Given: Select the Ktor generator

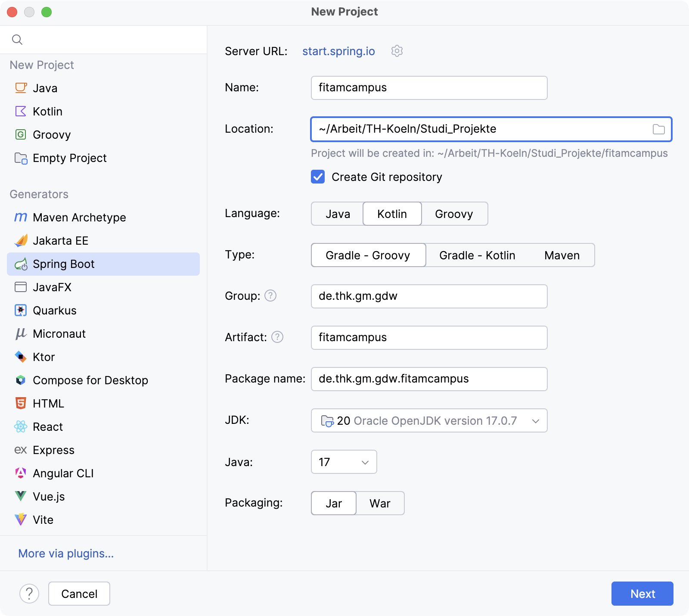Looking at the screenshot, I should [43, 357].
